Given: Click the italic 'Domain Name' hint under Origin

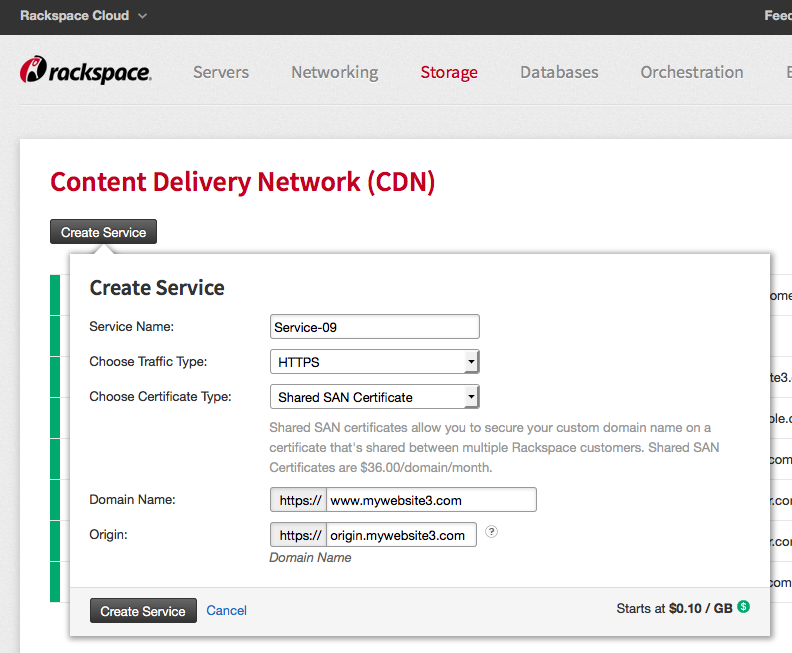Looking at the screenshot, I should click(310, 558).
